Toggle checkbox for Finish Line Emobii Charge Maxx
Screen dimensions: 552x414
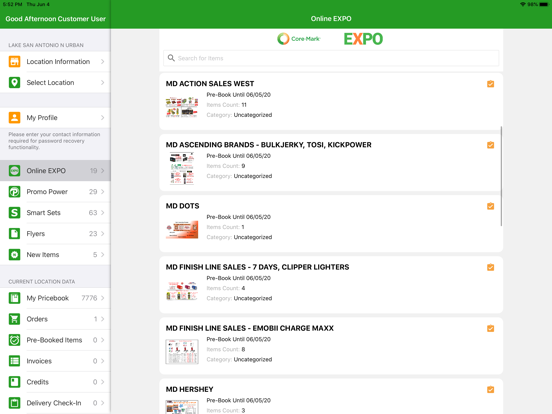pyautogui.click(x=490, y=328)
